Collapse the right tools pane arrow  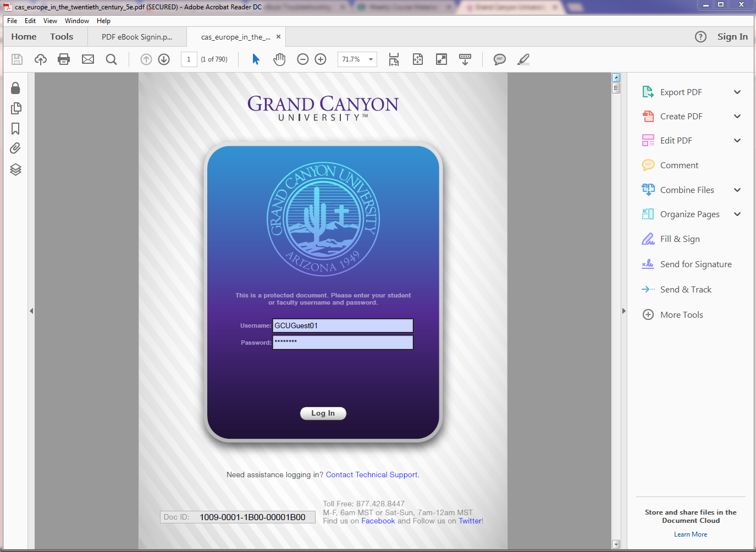click(x=623, y=311)
